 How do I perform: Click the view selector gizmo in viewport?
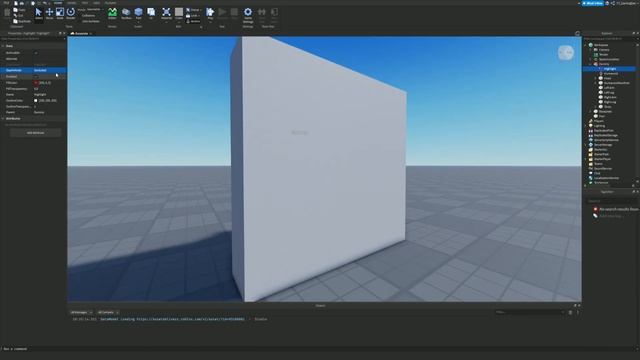tap(566, 53)
